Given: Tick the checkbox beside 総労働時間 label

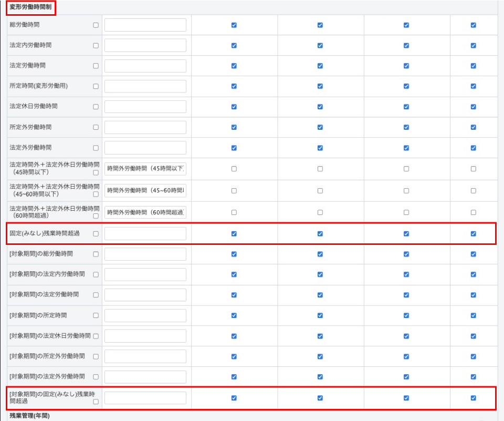Looking at the screenshot, I should 96,25.
